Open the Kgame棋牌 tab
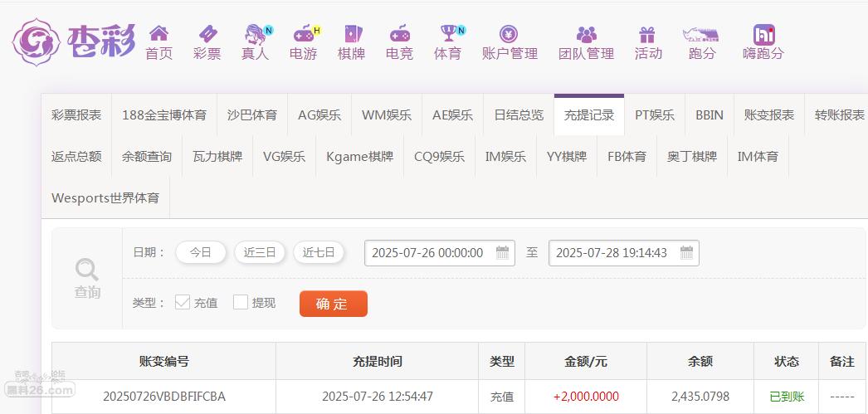868x414 pixels. coord(360,157)
